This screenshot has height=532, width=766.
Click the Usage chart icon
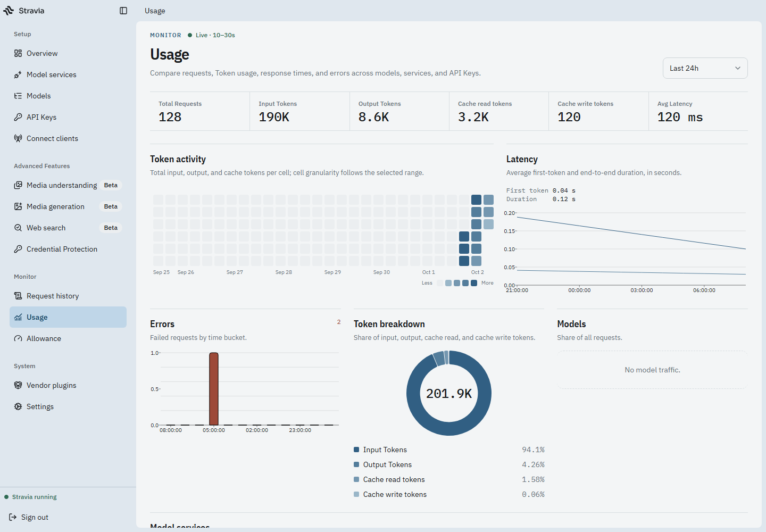pos(18,317)
